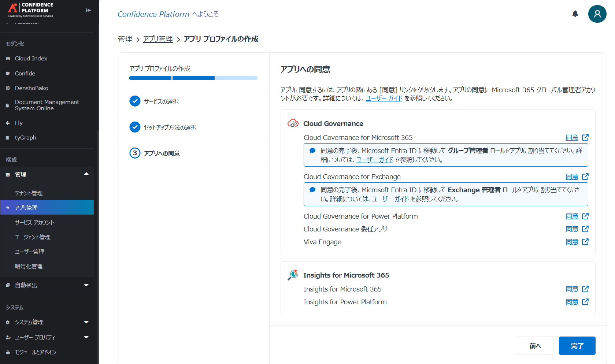
Task: Click the Insights for Microsoft 365 product icon
Action: (293, 275)
